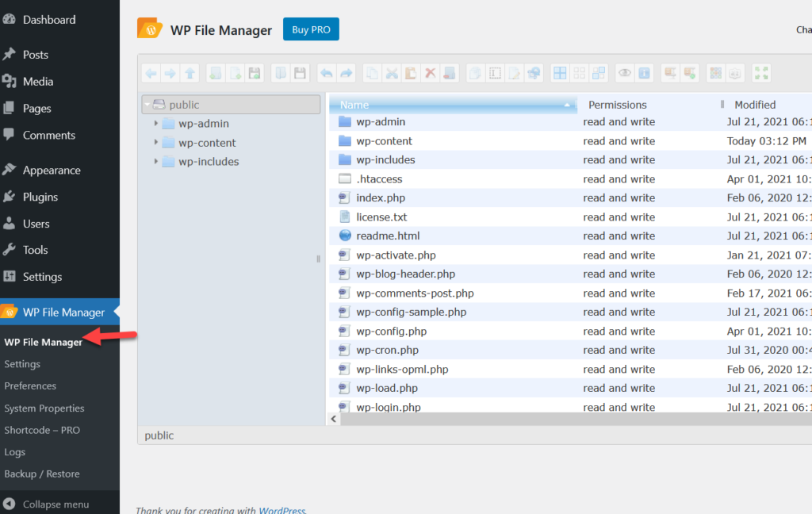Click the Invert selection icon
The height and width of the screenshot is (514, 812).
coord(599,74)
